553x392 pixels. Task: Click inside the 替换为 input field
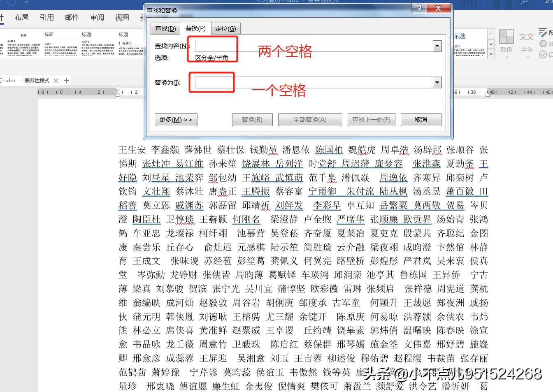[x=212, y=82]
